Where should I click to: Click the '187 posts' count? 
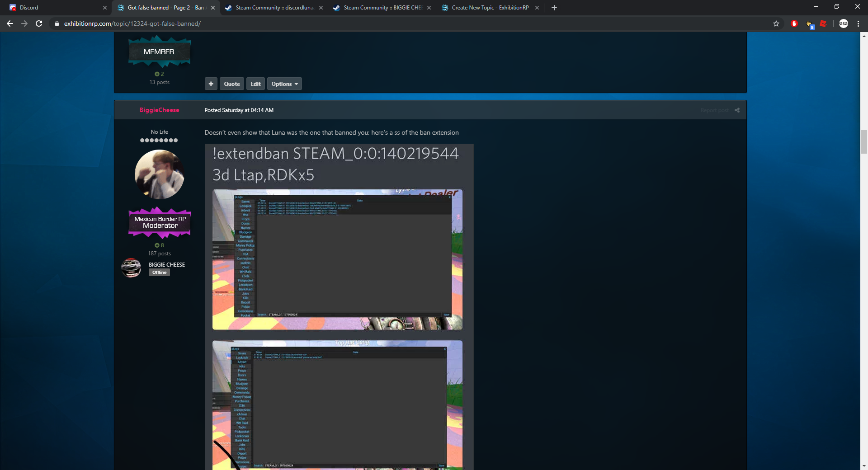coord(160,254)
